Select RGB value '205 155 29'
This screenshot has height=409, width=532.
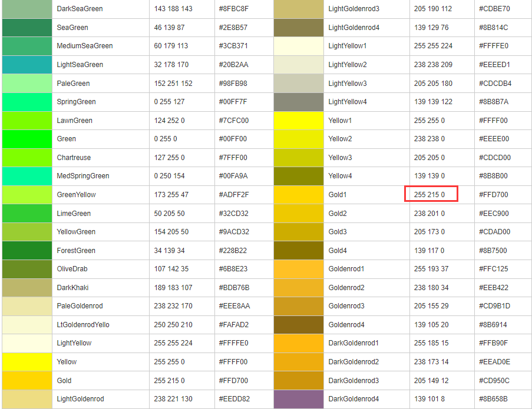tap(431, 306)
